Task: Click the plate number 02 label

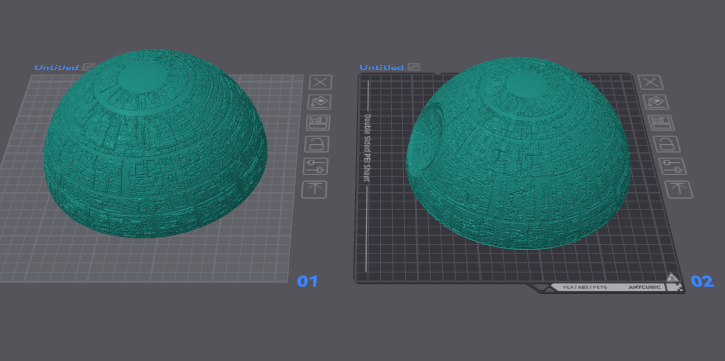Action: (x=701, y=281)
